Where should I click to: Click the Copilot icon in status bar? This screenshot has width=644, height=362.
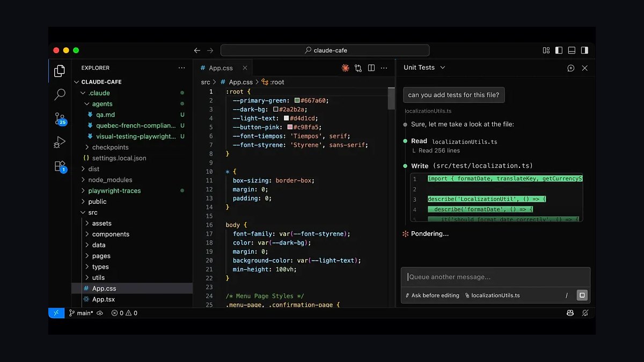pyautogui.click(x=570, y=313)
